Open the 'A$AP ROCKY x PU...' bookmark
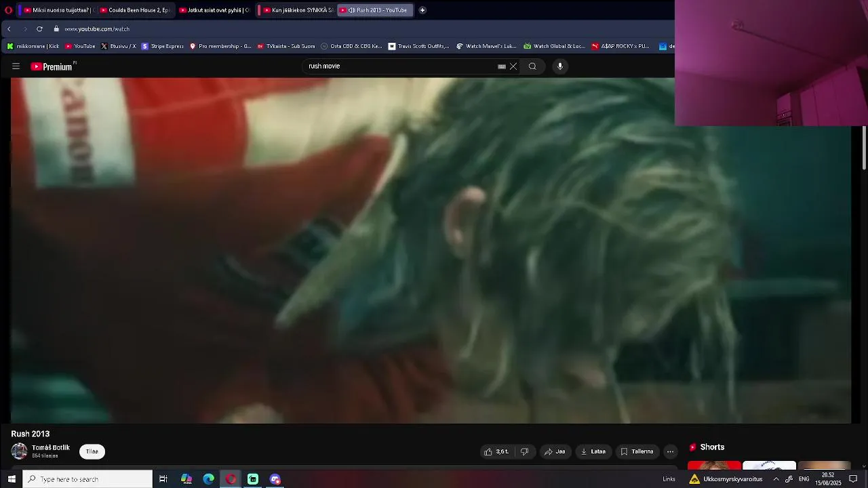The width and height of the screenshot is (868, 488). 622,47
